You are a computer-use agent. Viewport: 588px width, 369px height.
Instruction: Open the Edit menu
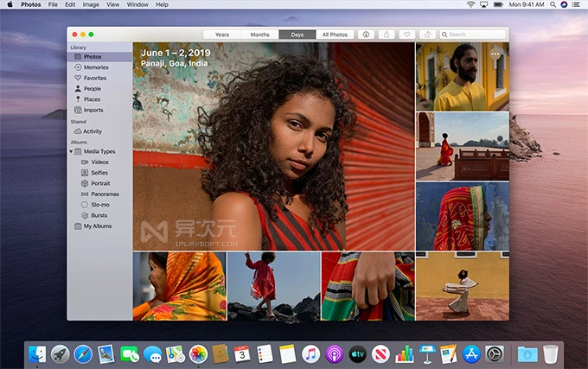click(70, 4)
